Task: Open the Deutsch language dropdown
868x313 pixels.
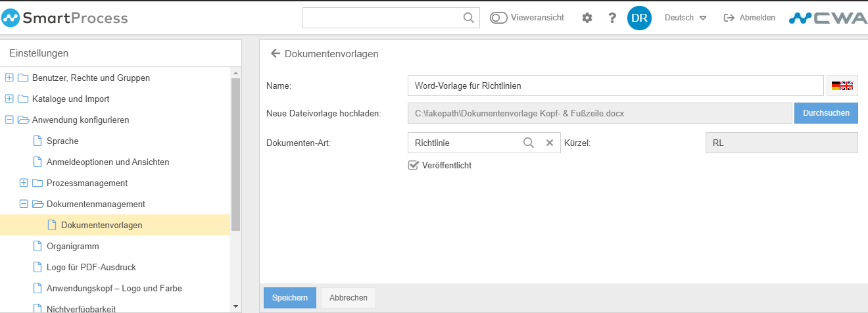Action: pyautogui.click(x=685, y=18)
